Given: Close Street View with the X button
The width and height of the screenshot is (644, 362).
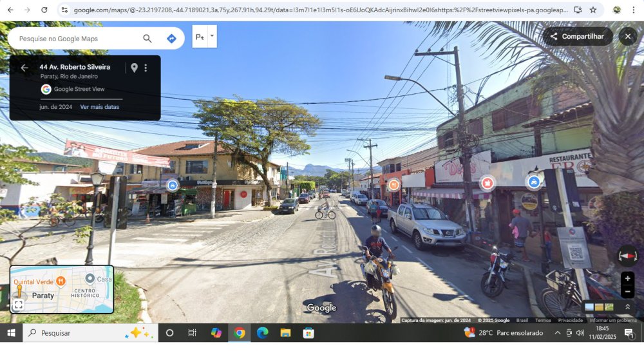Looking at the screenshot, I should pyautogui.click(x=628, y=37).
